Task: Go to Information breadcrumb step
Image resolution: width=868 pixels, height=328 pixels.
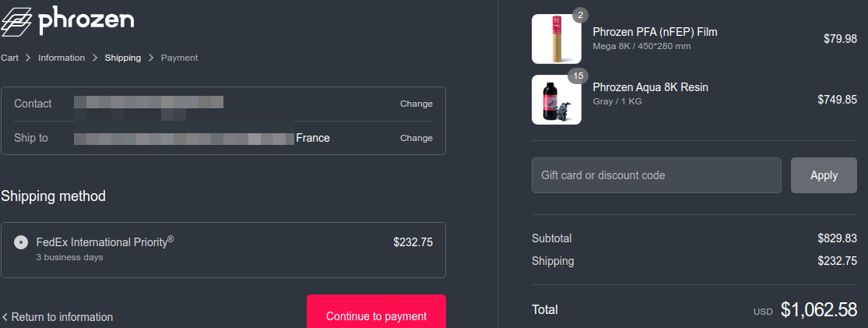Action: [x=61, y=58]
